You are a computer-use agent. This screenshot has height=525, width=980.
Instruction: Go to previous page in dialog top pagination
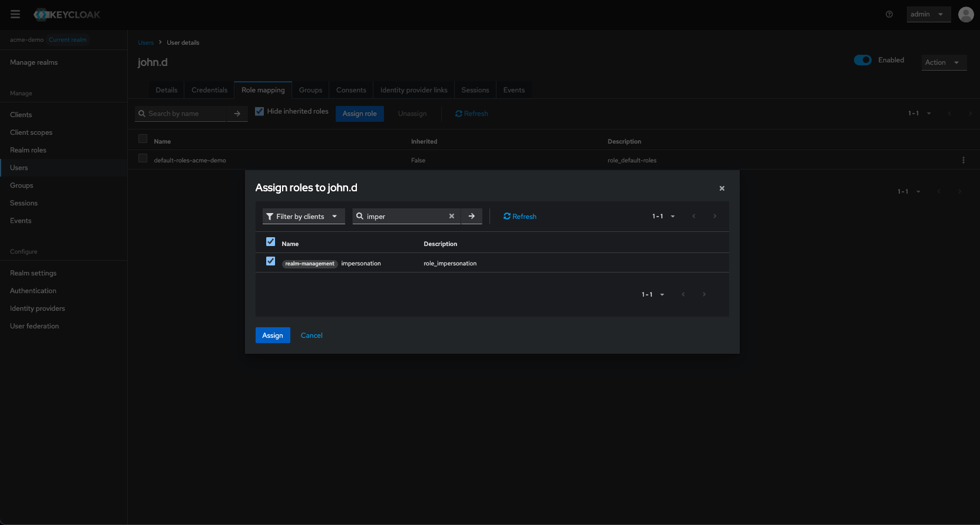[x=694, y=216]
